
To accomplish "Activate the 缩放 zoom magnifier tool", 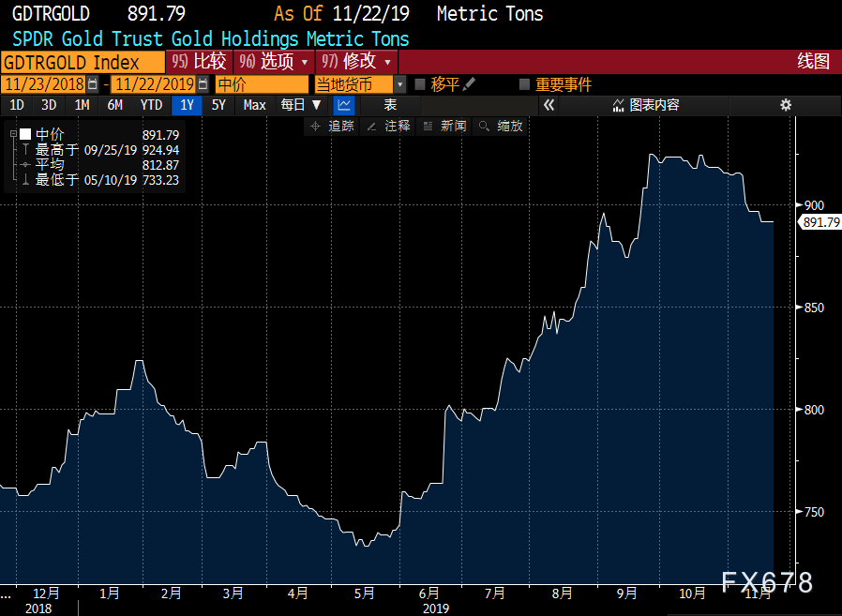I will click(x=501, y=127).
